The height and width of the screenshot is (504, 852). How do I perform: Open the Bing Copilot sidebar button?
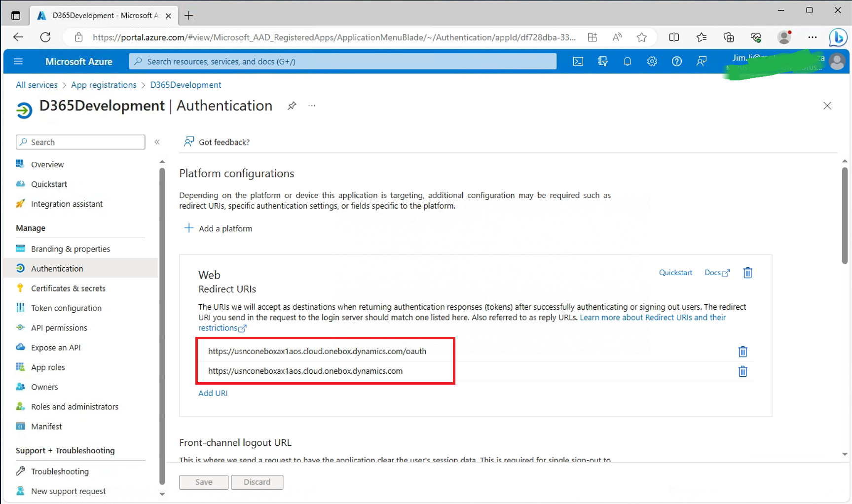[x=838, y=37]
